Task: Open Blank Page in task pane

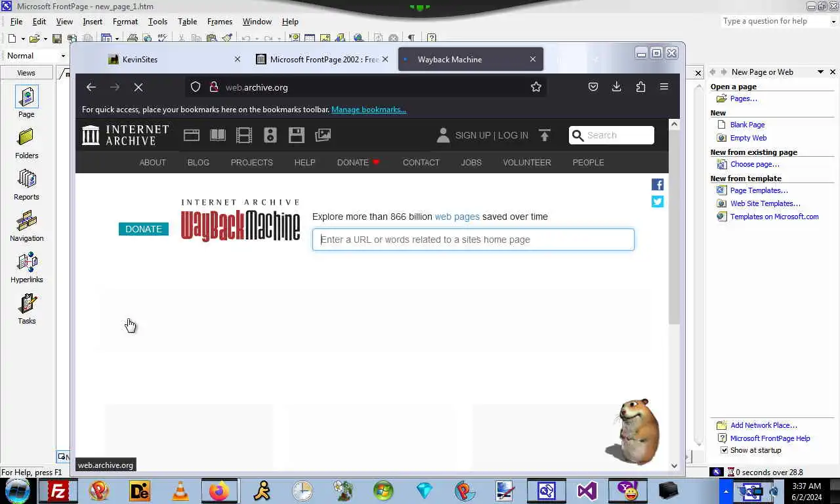Action: pyautogui.click(x=747, y=125)
